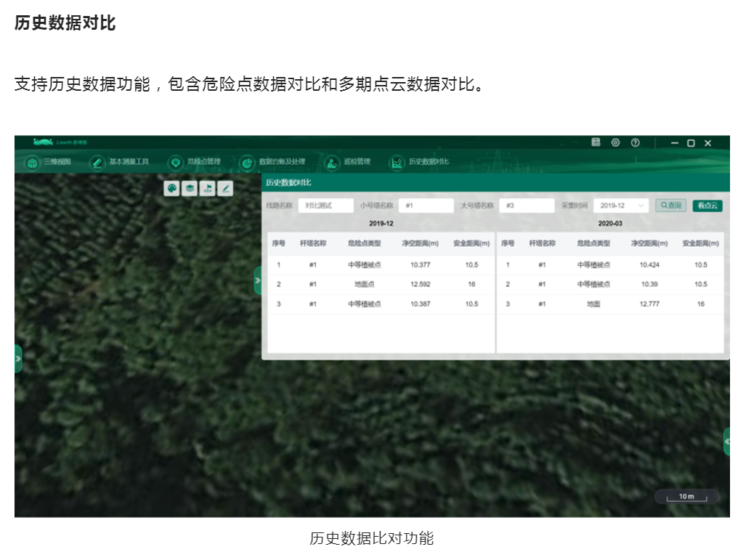Click the 危险点管理 toolbar icon
The image size is (746, 560).
tap(175, 163)
